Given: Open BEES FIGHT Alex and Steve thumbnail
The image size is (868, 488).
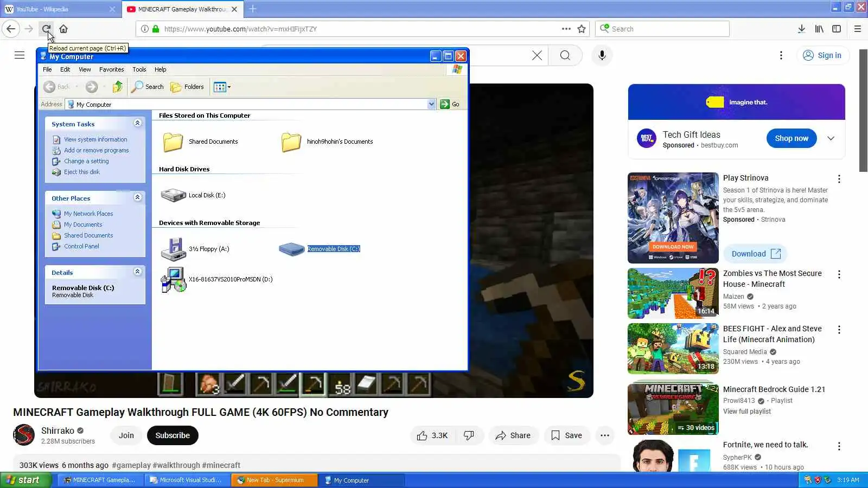Looking at the screenshot, I should pos(673,349).
